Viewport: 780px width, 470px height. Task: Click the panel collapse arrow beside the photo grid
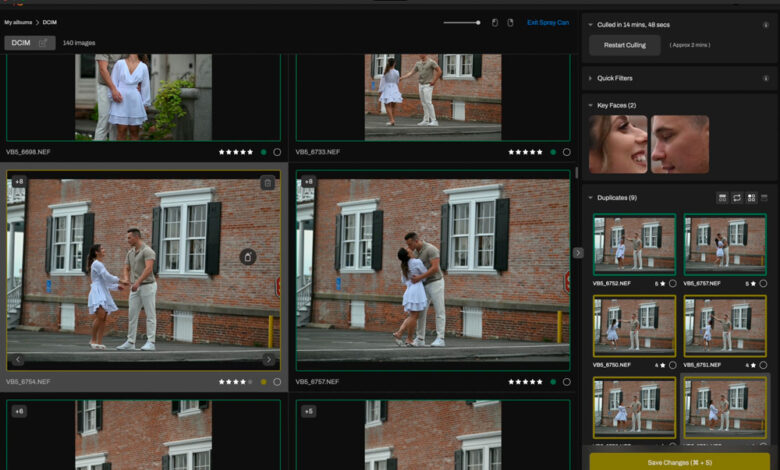[577, 253]
